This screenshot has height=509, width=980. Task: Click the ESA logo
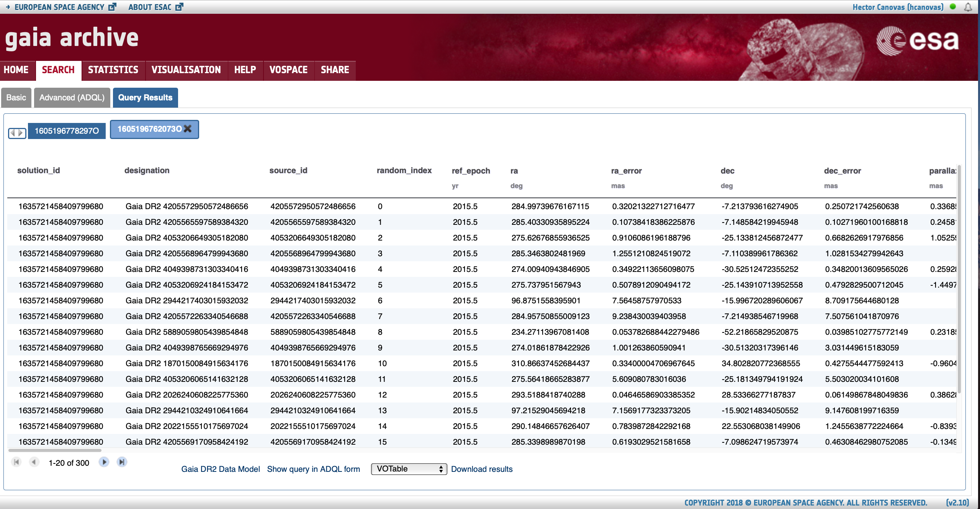[x=918, y=41]
